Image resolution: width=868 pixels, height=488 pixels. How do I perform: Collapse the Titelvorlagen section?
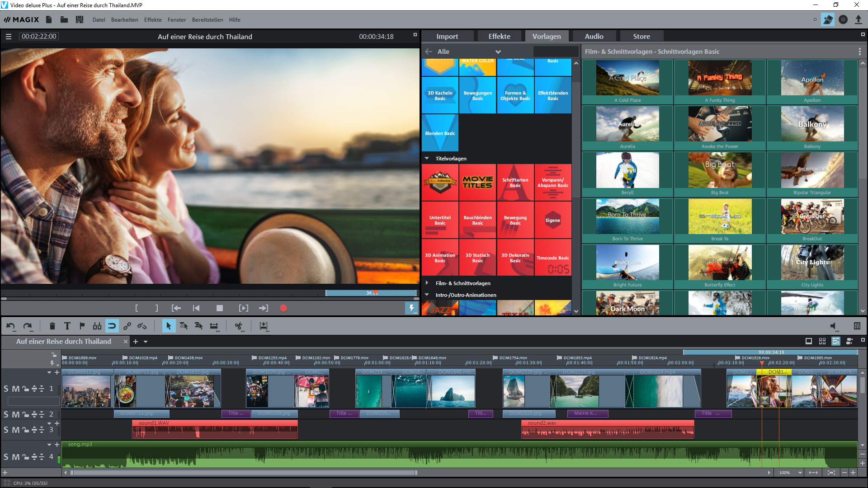coord(427,159)
